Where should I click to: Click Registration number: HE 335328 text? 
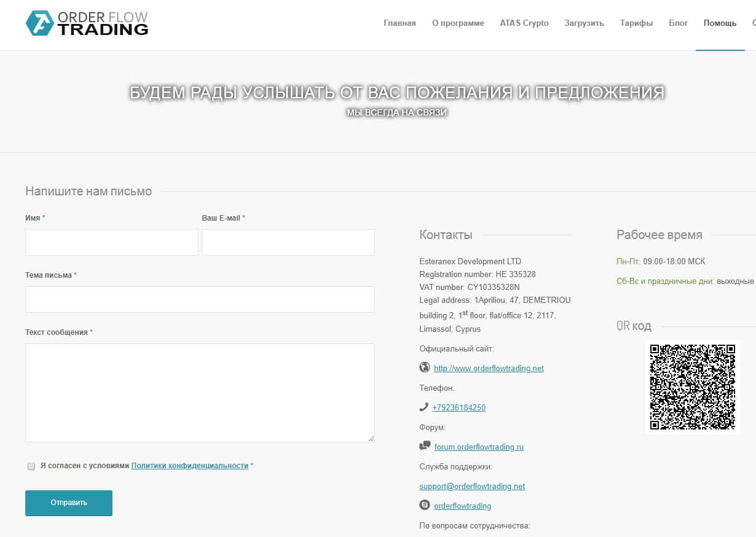click(x=478, y=274)
